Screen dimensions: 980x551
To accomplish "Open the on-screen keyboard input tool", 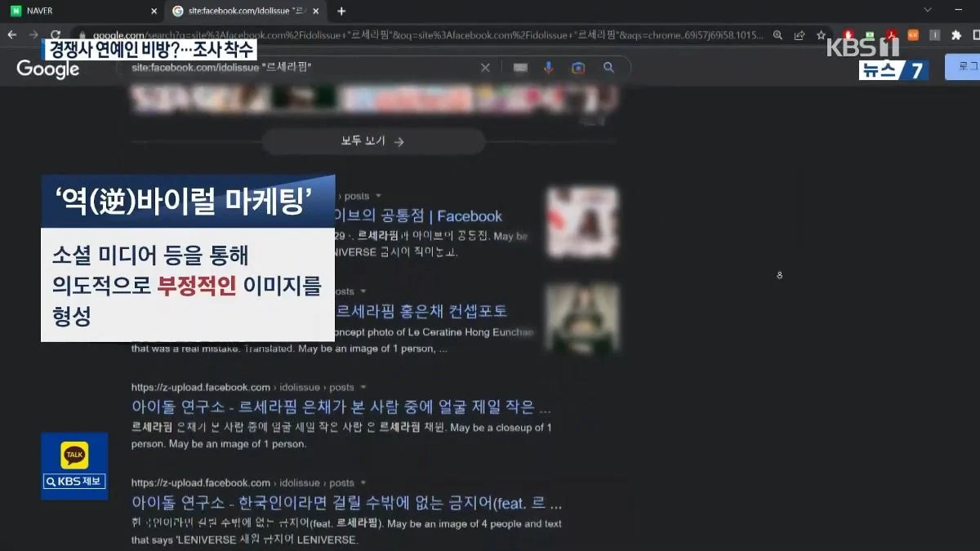I will click(x=519, y=68).
